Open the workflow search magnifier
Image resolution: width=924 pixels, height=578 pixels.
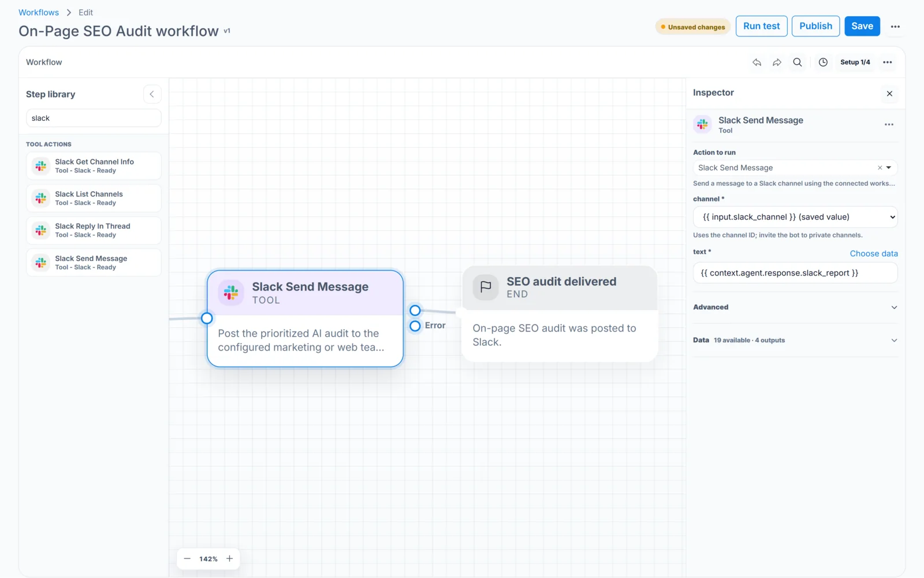tap(798, 62)
